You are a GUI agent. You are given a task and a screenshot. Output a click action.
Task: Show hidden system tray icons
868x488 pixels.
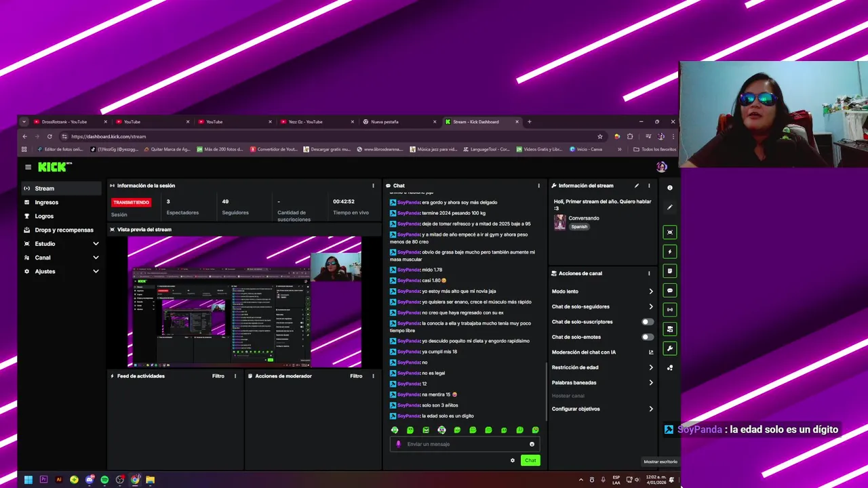tap(580, 480)
